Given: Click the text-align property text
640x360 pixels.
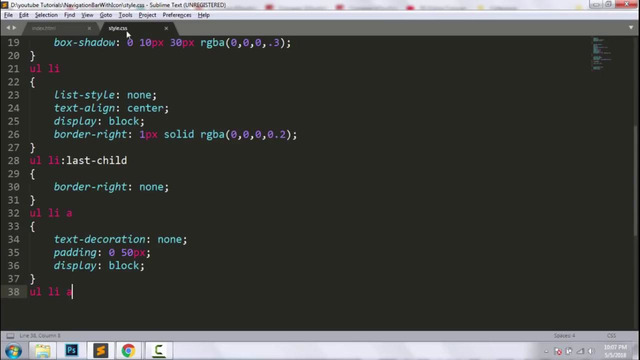Looking at the screenshot, I should (84, 108).
